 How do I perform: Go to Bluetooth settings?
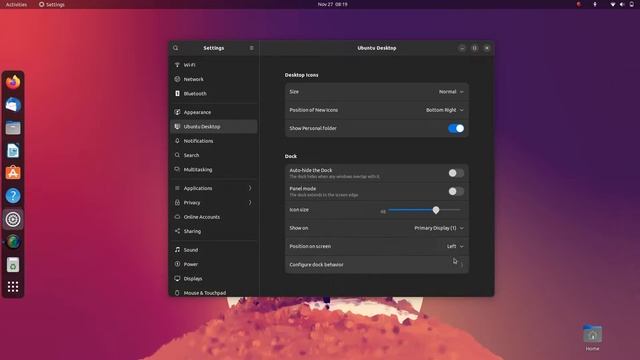coord(213,93)
